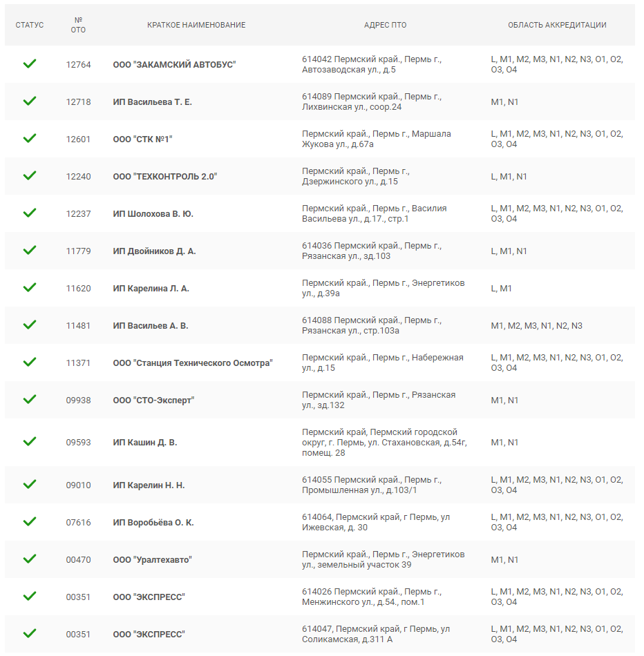Image resolution: width=644 pixels, height=656 pixels.
Task: Click status checkmark for ООО "Уралтехавто"
Action: pyautogui.click(x=29, y=559)
